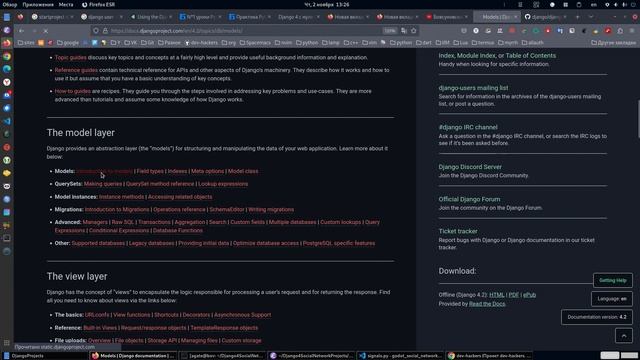This screenshot has height=360, width=640.
Task: Click the shield tracking protection icon
Action: tap(96, 31)
